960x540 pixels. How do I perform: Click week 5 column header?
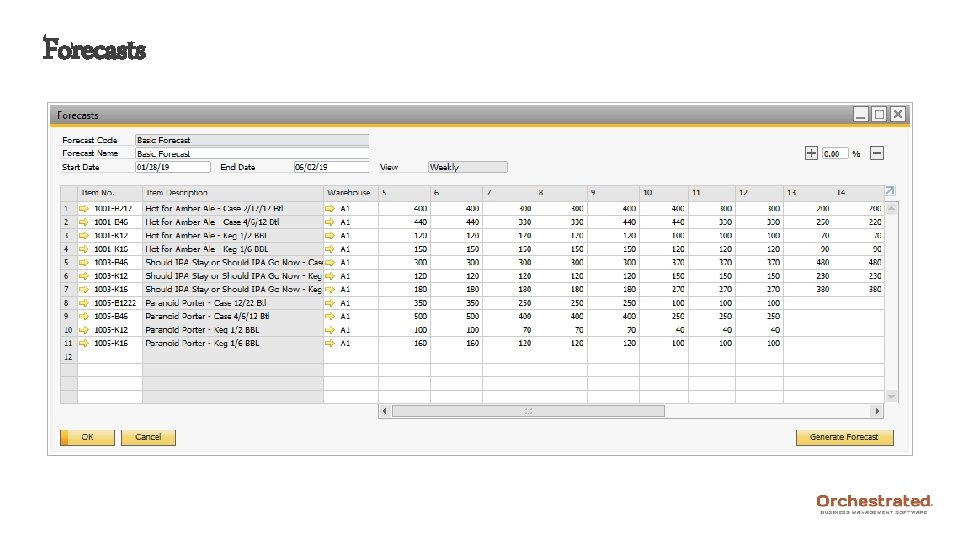tap(404, 192)
